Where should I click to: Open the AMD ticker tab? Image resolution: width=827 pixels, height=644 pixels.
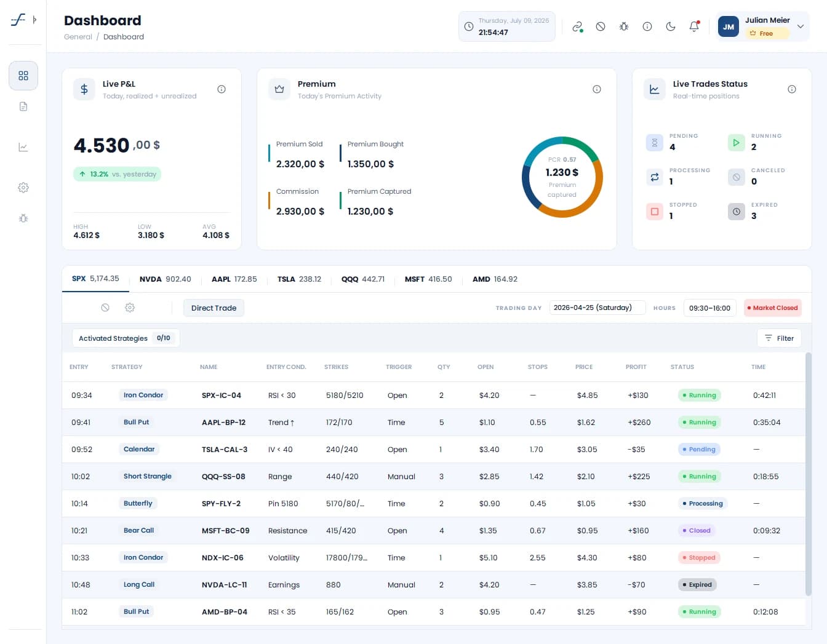(495, 279)
